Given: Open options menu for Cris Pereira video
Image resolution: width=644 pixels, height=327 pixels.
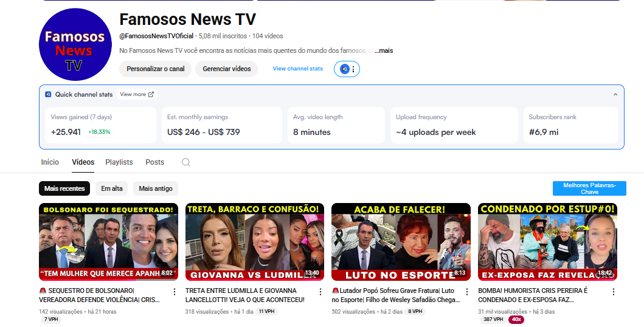Looking at the screenshot, I should (x=613, y=292).
